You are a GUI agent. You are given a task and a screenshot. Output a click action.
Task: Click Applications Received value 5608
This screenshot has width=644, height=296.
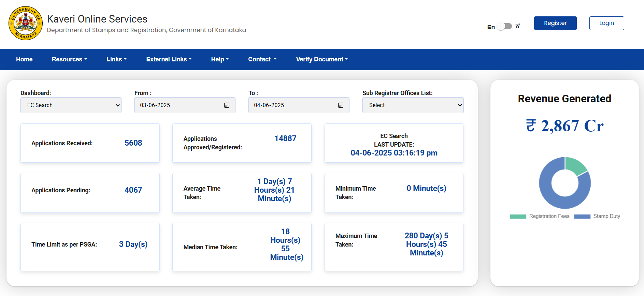(x=133, y=143)
